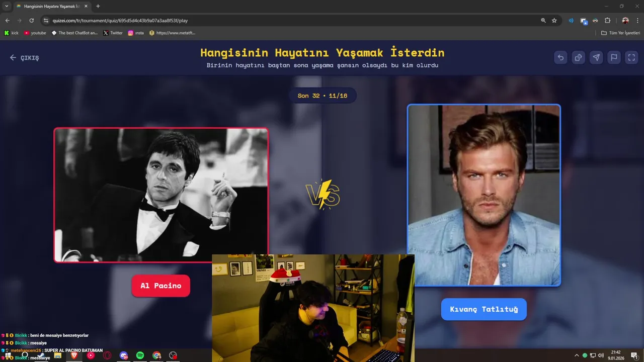This screenshot has height=362, width=644.
Task: Expand the tab search dropdown arrow
Action: point(7,6)
